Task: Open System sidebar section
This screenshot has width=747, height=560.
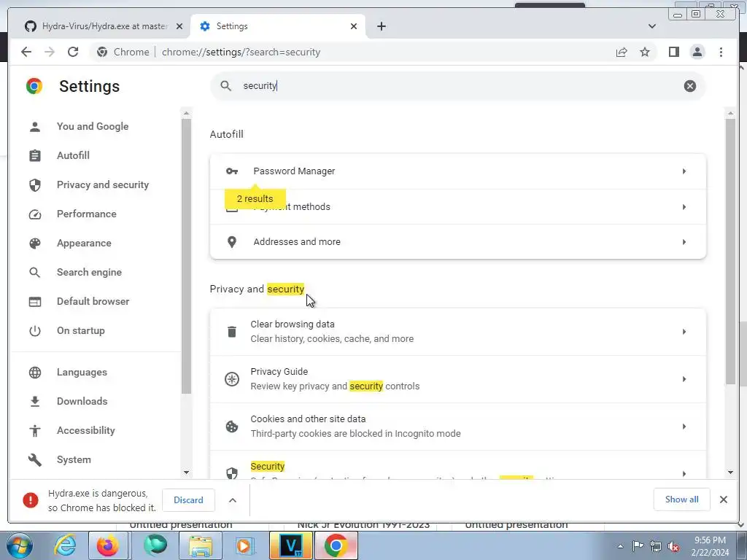Action: point(74,459)
